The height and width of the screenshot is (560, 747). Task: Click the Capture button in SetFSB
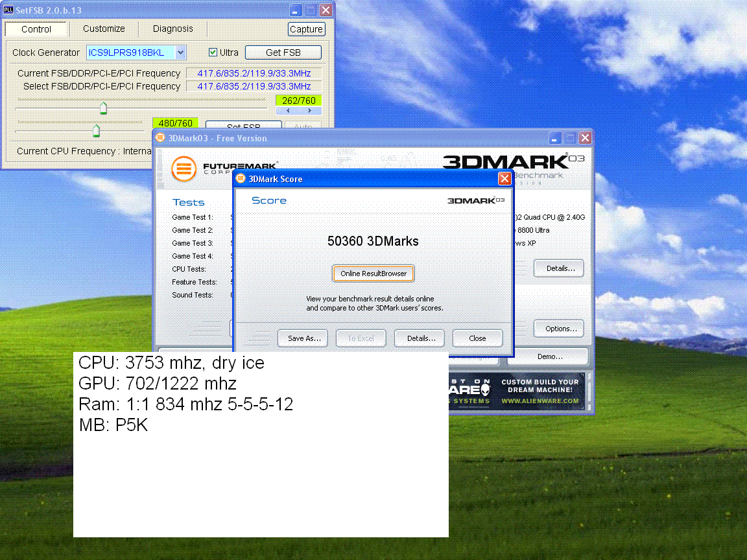click(x=306, y=29)
